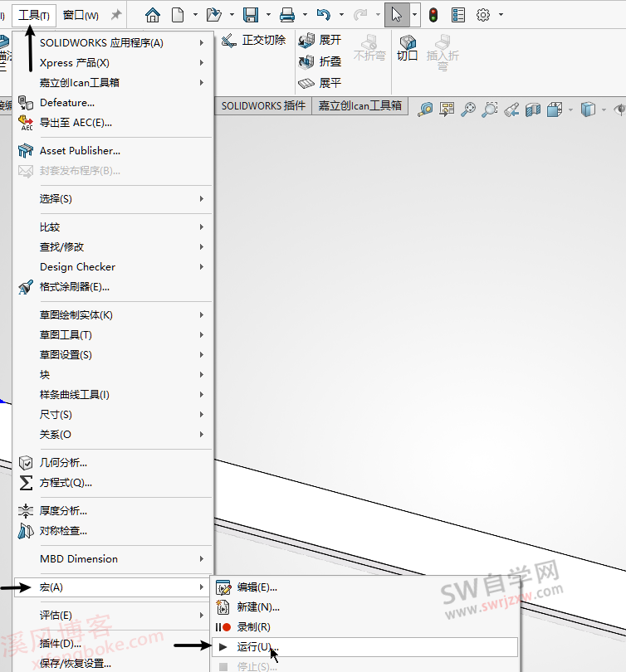
Task: Open Asset Publisher... from the menu
Action: point(114,151)
